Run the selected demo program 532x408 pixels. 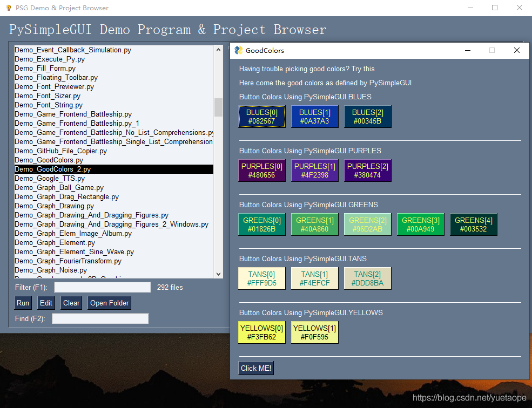click(x=23, y=303)
